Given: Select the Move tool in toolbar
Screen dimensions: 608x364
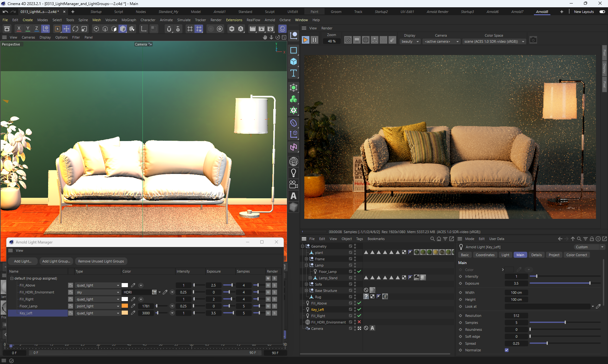Looking at the screenshot, I should (66, 29).
